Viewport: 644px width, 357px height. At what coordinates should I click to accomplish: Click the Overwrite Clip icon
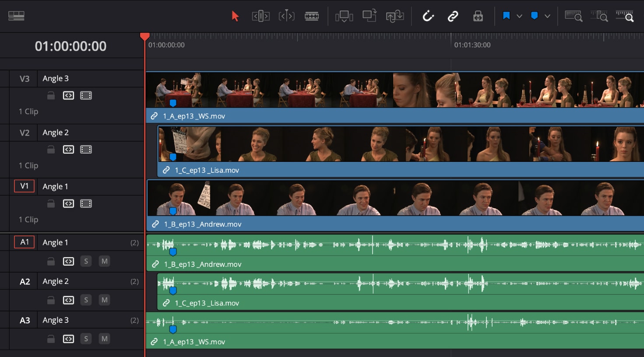pos(369,16)
